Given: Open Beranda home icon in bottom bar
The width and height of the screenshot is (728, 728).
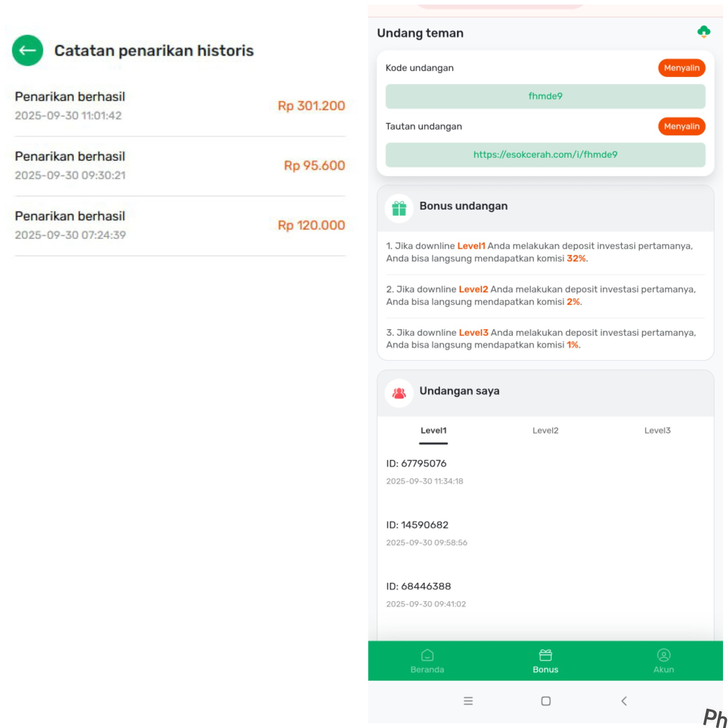Looking at the screenshot, I should [427, 655].
